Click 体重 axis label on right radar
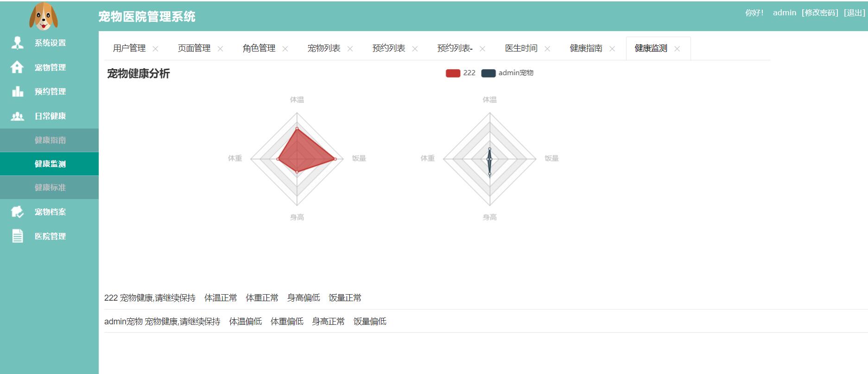Screen dimensions: 868x374 click(427, 159)
